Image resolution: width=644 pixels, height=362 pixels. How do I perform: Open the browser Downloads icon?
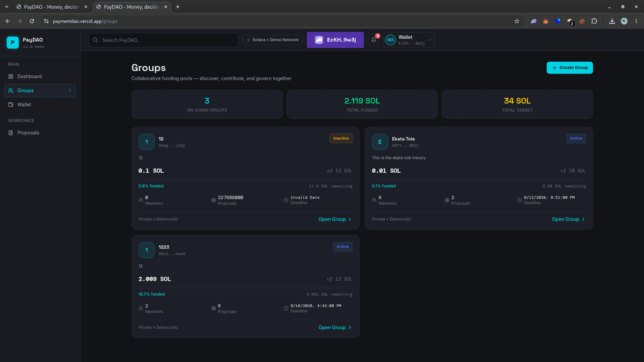pyautogui.click(x=612, y=21)
